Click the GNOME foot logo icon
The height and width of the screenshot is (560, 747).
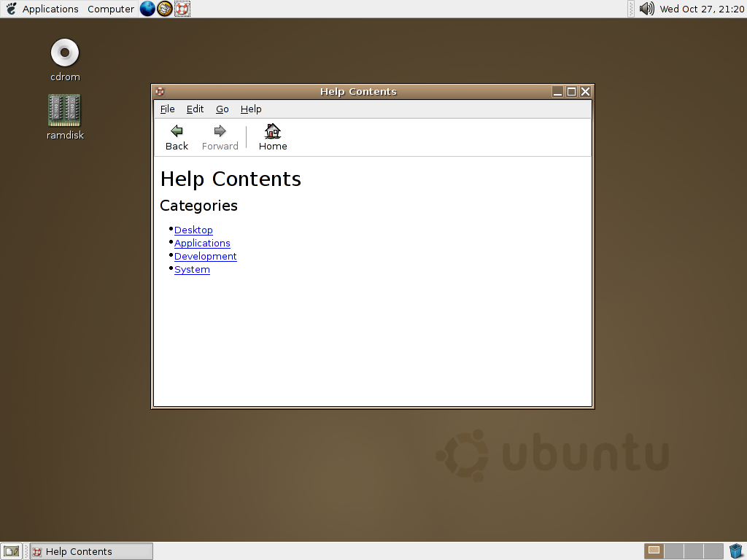tap(11, 9)
